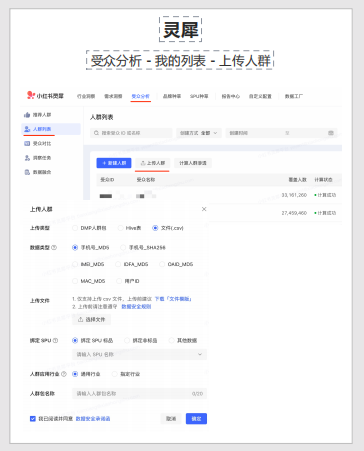The width and height of the screenshot is (364, 451).
Task: Click the help icon beside 数据类型
Action: pos(54,247)
